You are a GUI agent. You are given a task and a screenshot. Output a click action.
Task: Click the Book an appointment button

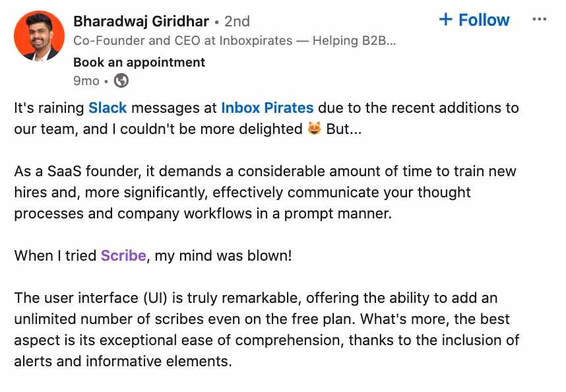[x=139, y=62]
